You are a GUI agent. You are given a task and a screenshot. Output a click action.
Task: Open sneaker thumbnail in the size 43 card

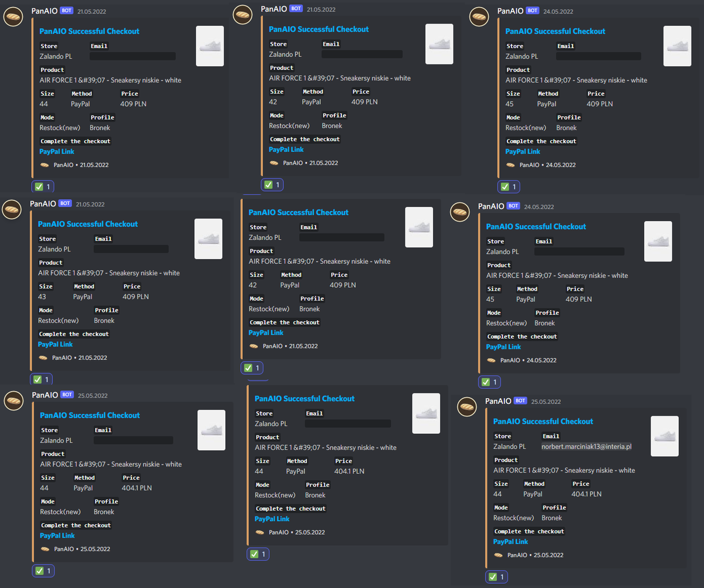click(x=208, y=239)
